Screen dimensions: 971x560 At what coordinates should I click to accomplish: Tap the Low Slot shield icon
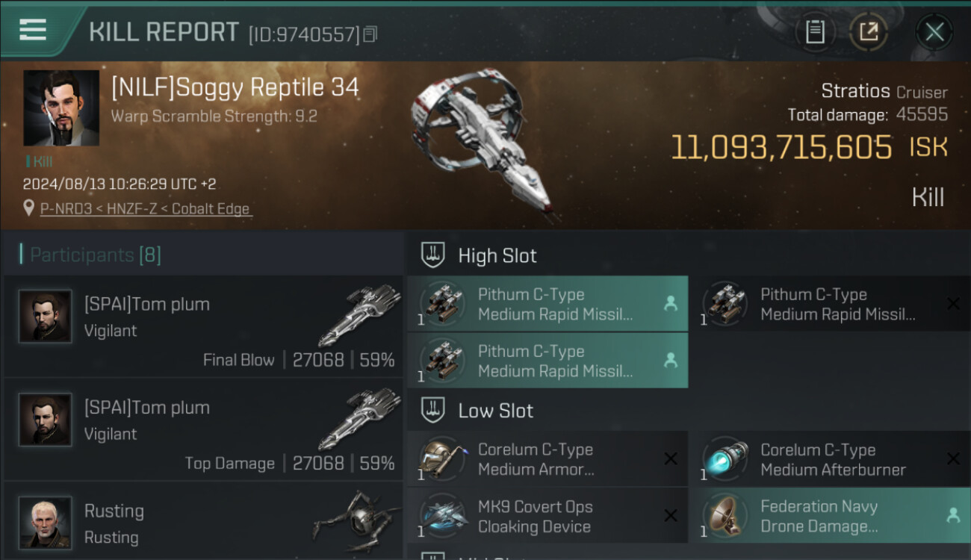point(432,411)
